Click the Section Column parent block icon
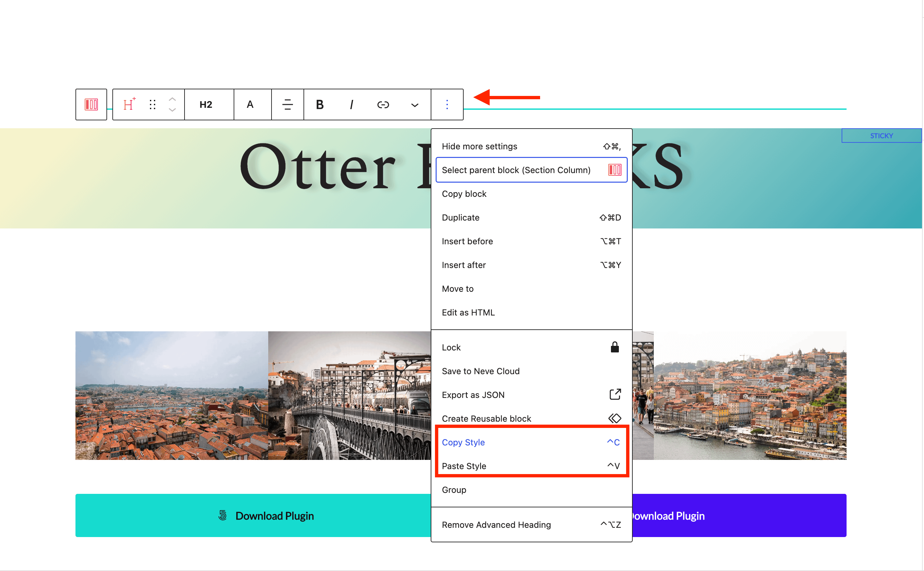This screenshot has width=924, height=571. click(91, 105)
